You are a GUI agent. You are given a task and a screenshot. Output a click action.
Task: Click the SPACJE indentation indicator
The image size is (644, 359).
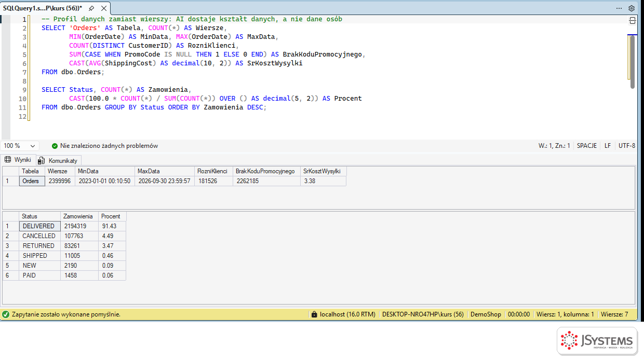click(587, 146)
